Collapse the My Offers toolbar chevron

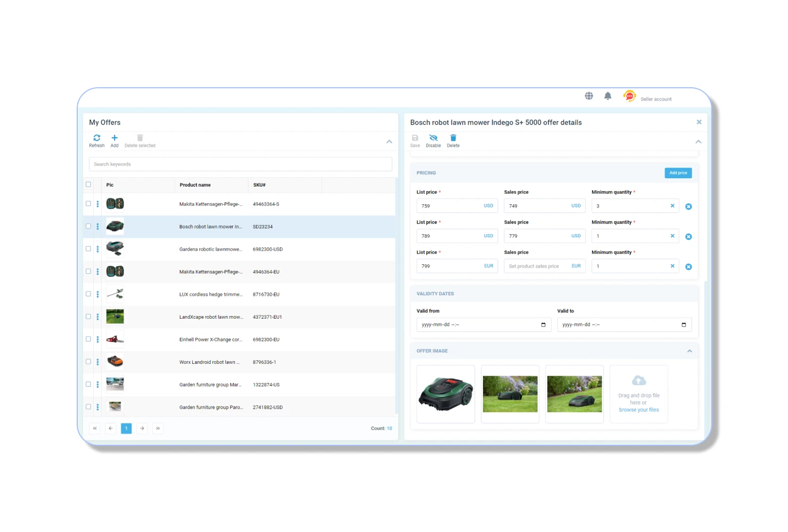click(389, 142)
